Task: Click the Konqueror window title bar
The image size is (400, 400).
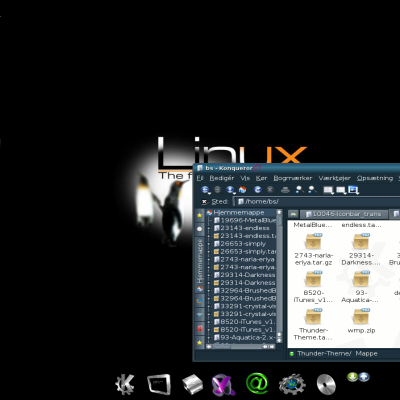Action: [297, 168]
